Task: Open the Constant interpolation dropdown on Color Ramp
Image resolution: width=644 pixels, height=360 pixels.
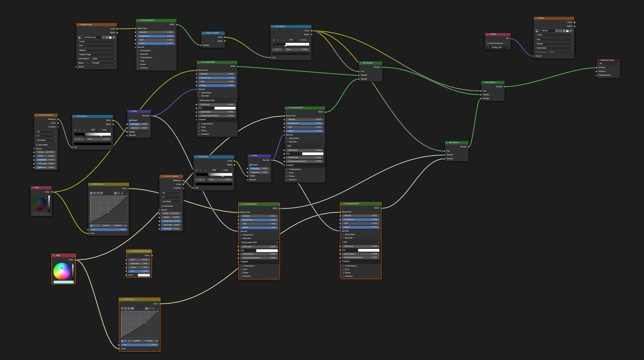Action: pyautogui.click(x=304, y=40)
